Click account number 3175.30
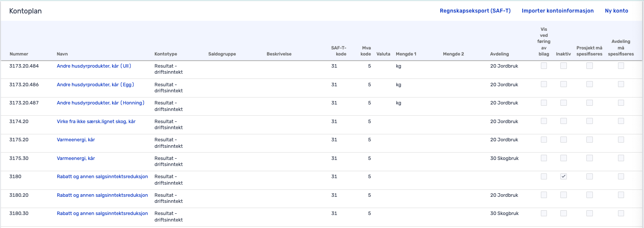The height and width of the screenshot is (228, 644). click(x=19, y=158)
